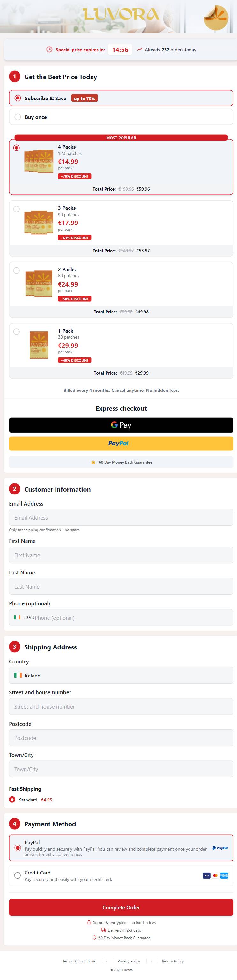Click the yellow PayPal express checkout button
The width and height of the screenshot is (237, 980).
pos(121,443)
